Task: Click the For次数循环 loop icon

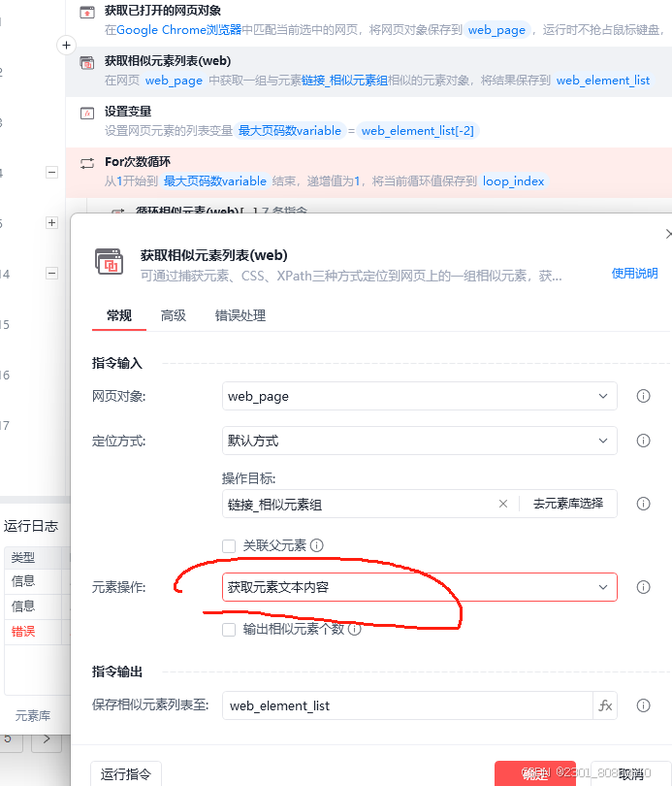Action: pos(87,163)
